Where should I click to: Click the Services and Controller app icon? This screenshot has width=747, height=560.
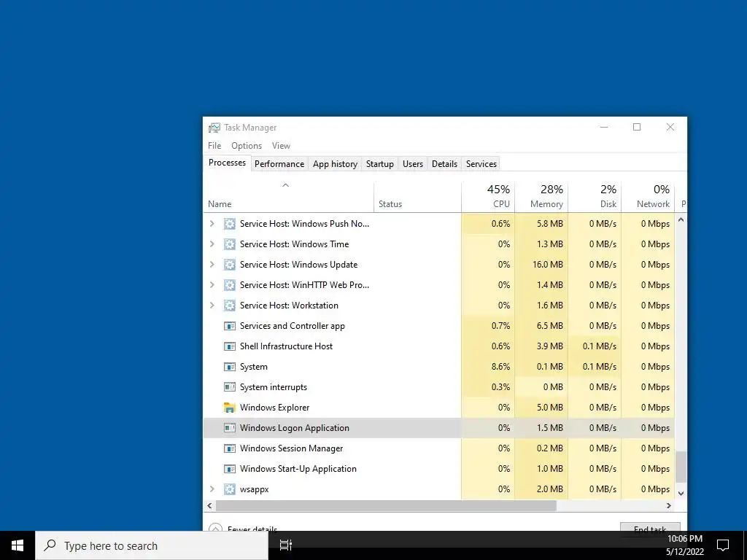[230, 326]
